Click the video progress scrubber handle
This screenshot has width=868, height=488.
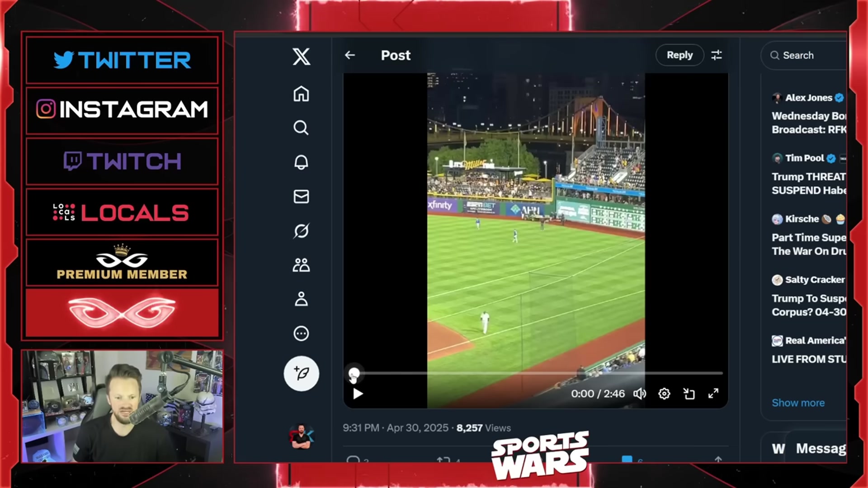coord(354,373)
